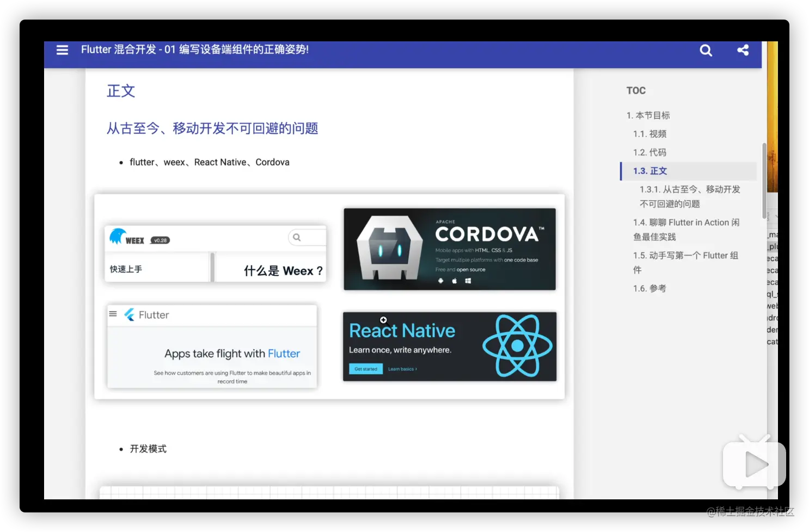This screenshot has height=532, width=809.
Task: Open the menu icon in Flutter card
Action: click(113, 314)
